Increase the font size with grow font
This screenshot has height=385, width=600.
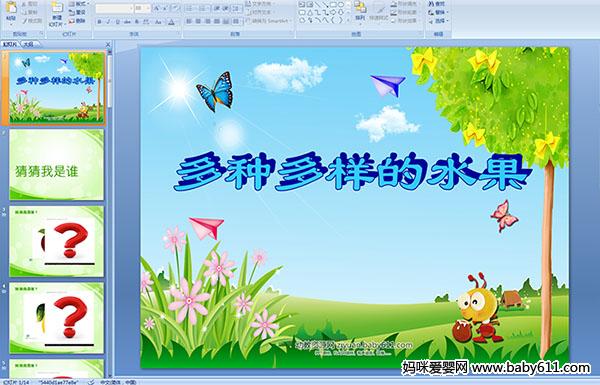click(x=157, y=8)
